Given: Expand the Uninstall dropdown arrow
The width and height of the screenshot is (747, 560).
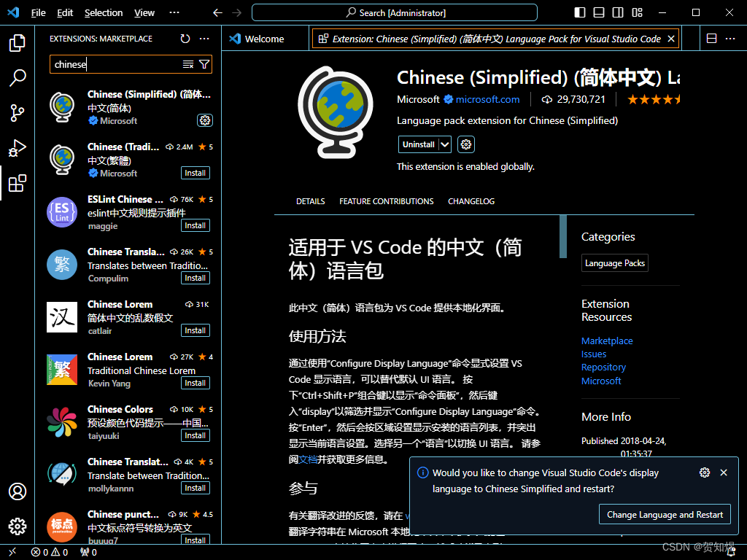Looking at the screenshot, I should click(x=444, y=144).
